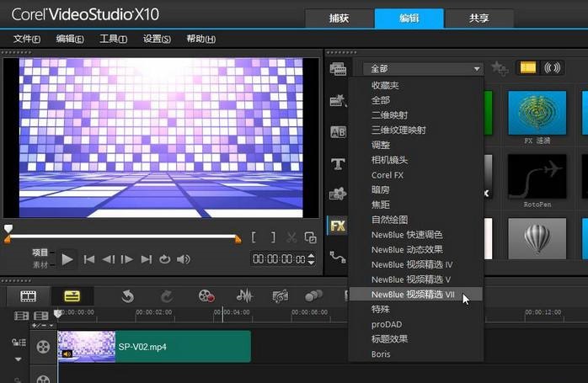This screenshot has width=588, height=383.
Task: Toggle timeline view mode
Action: pyautogui.click(x=71, y=295)
